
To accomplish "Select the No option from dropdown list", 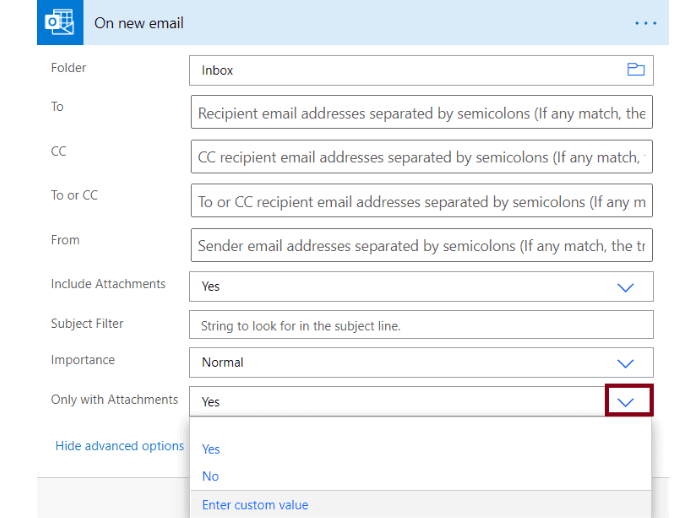I will pyautogui.click(x=210, y=476).
